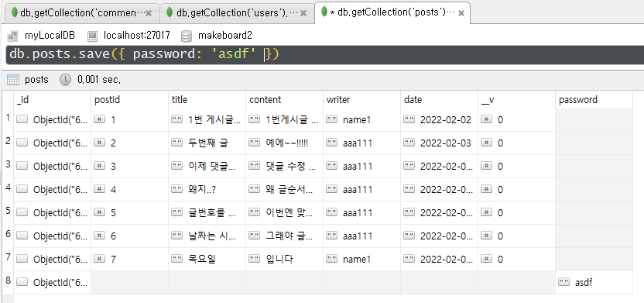Click the makeboard2 database label
Image resolution: width=644 pixels, height=303 pixels.
(x=225, y=36)
